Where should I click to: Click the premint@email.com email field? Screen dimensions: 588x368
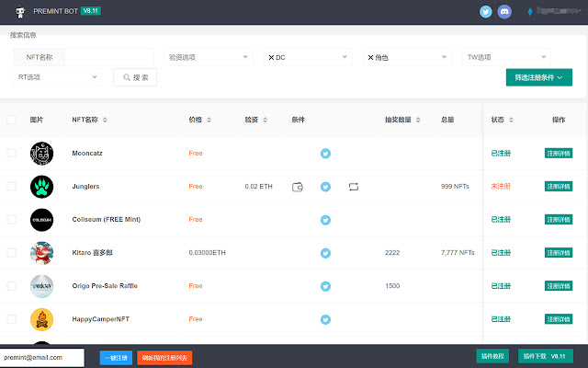coord(42,358)
